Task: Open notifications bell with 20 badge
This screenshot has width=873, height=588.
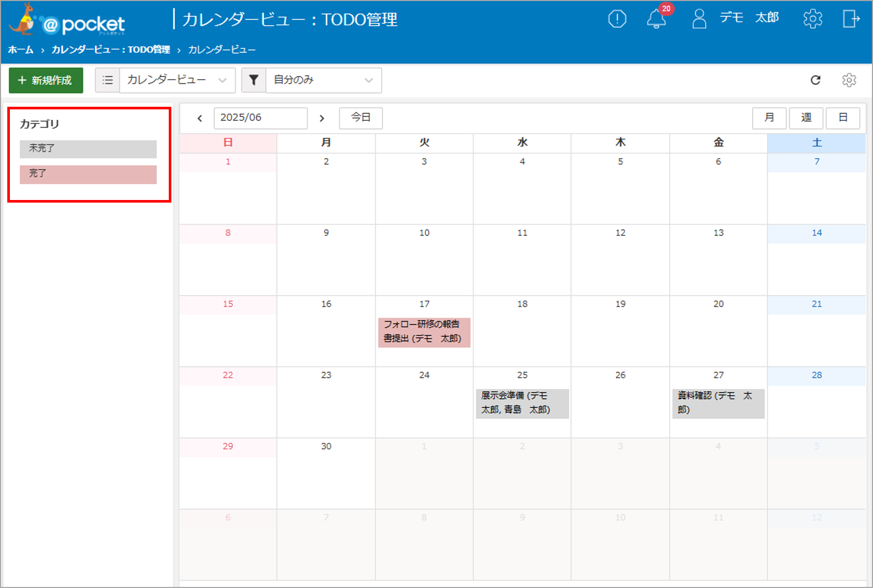Action: click(x=656, y=19)
